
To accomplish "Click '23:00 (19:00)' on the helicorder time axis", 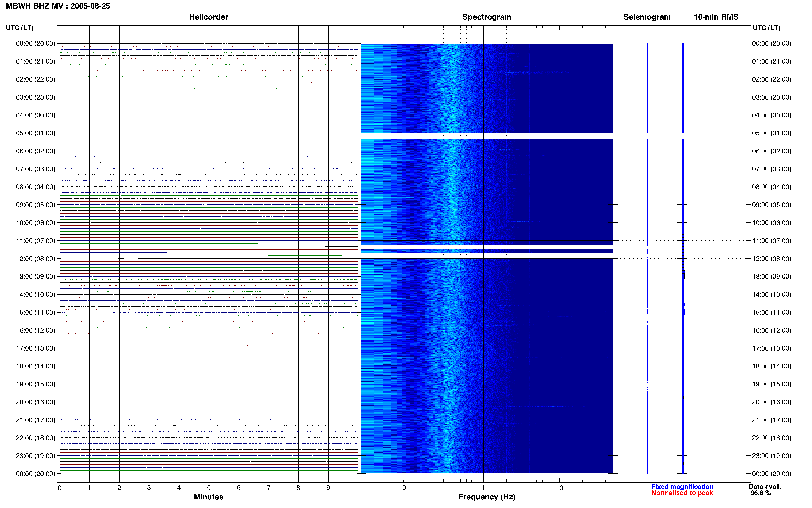I will click(x=36, y=456).
